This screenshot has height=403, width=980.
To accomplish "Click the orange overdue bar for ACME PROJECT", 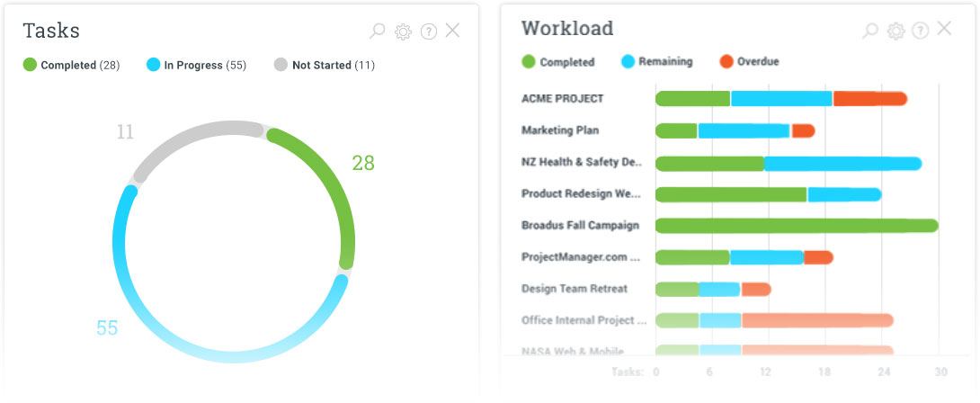I will (x=869, y=99).
